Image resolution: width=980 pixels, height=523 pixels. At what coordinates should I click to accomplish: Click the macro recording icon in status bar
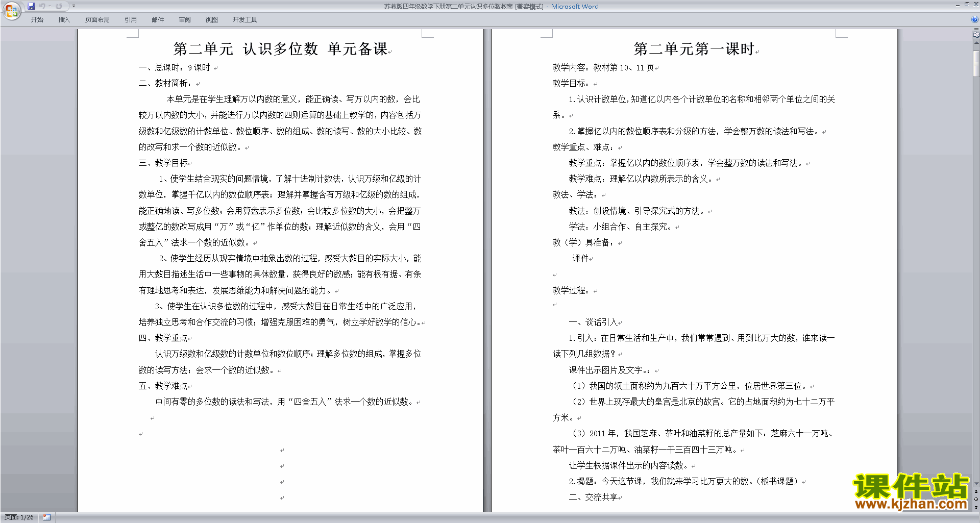pos(46,517)
